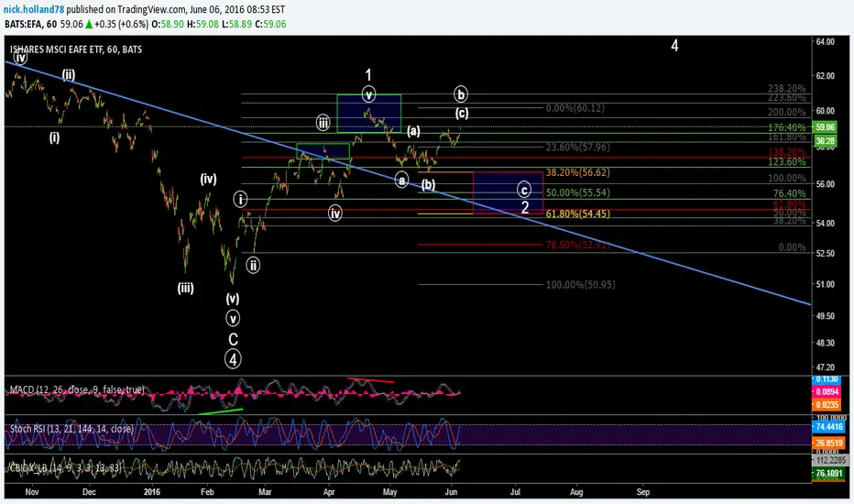Screen dimensions: 854x504
Task: Select the blue wave 2 target box
Action: click(x=508, y=192)
